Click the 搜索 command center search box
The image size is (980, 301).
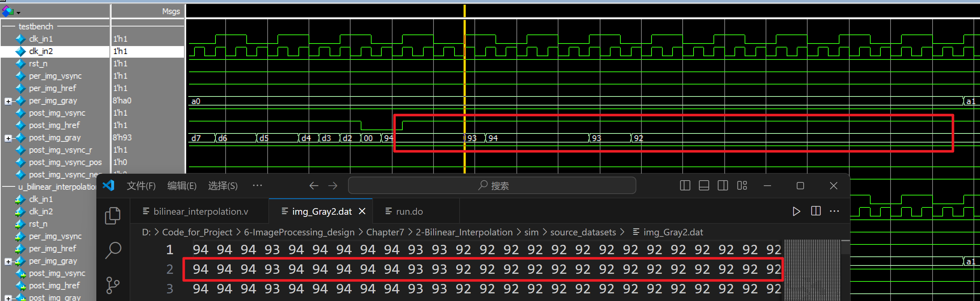pos(491,186)
